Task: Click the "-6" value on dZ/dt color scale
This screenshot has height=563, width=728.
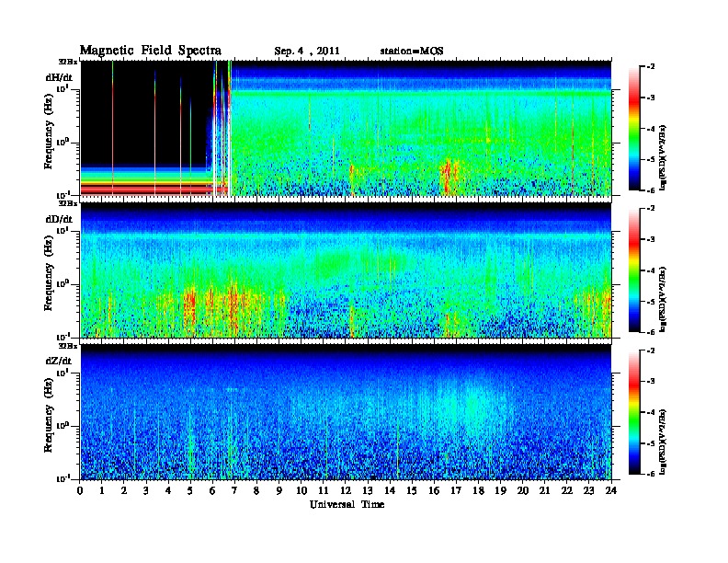Action: point(651,474)
